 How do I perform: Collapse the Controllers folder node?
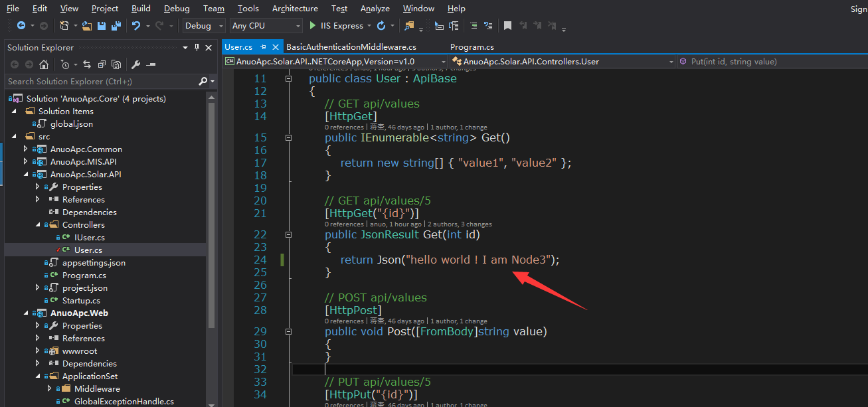(x=38, y=224)
